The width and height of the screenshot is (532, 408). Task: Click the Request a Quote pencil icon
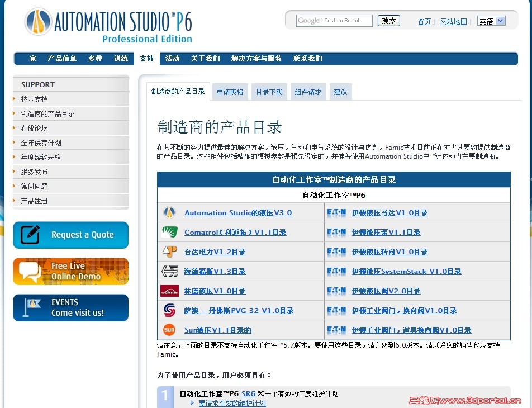coord(30,235)
